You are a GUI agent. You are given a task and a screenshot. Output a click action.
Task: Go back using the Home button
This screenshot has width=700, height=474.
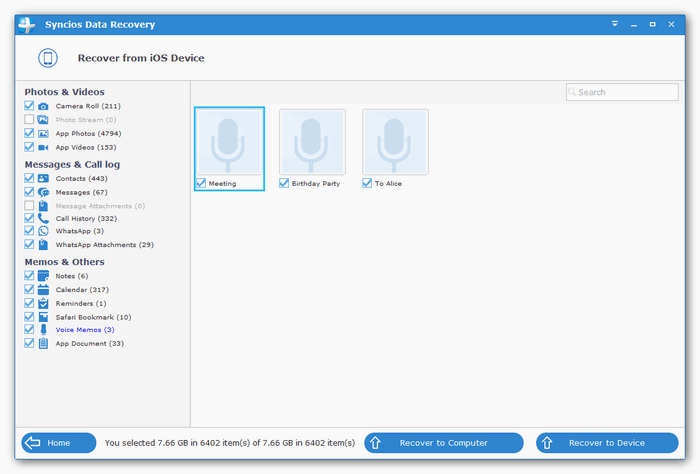point(58,443)
